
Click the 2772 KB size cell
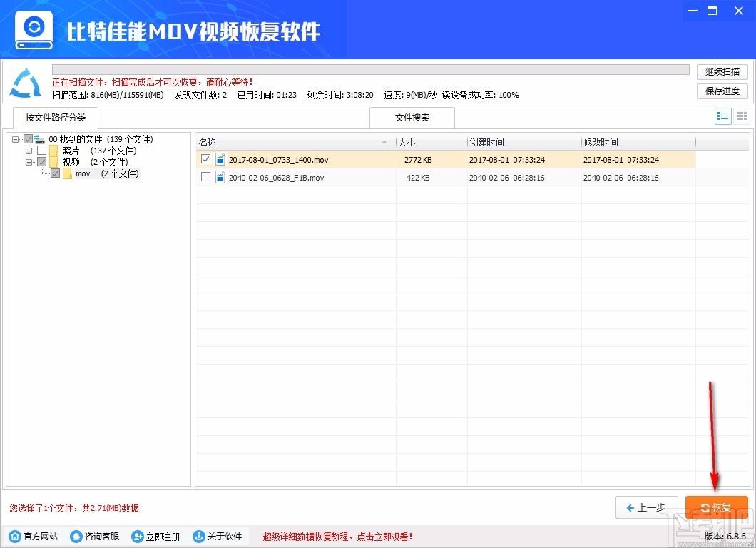pos(417,160)
